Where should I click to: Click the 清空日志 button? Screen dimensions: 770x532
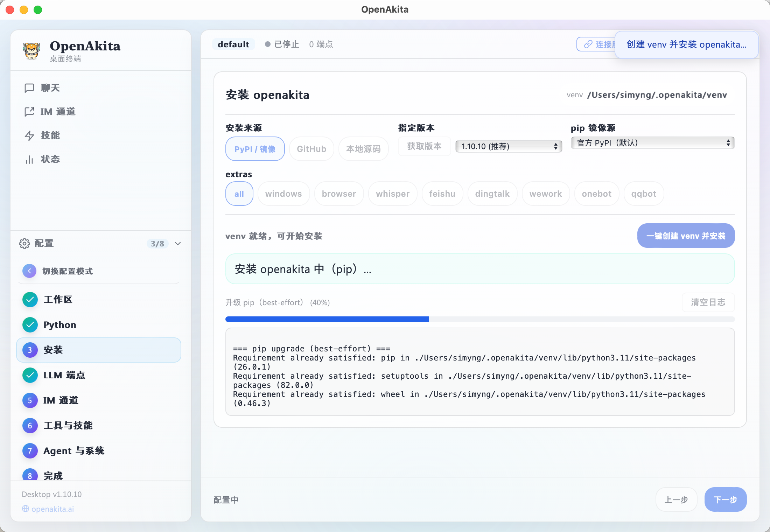coord(708,302)
